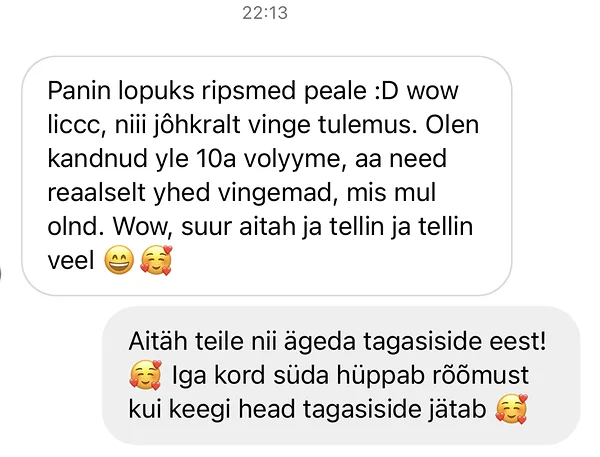This screenshot has height=457, width=600.
Task: Click "kui keegi head" in the reply
Action: pyautogui.click(x=212, y=410)
